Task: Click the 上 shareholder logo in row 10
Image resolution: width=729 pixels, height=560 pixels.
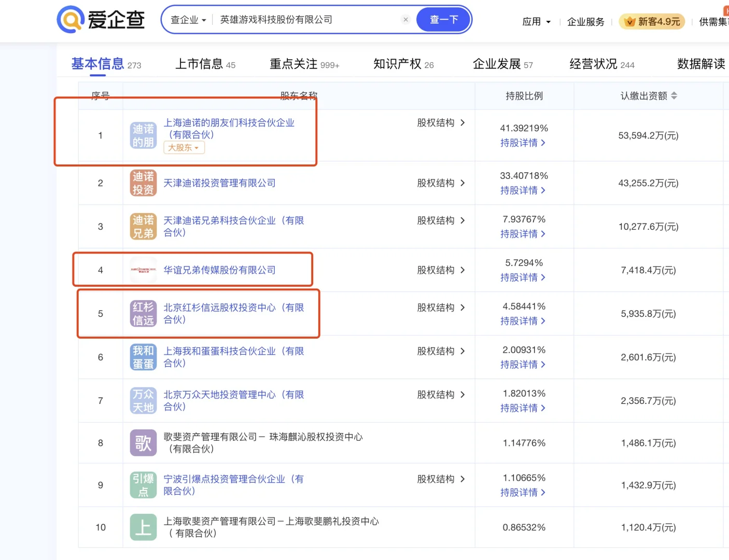Action: 143,527
